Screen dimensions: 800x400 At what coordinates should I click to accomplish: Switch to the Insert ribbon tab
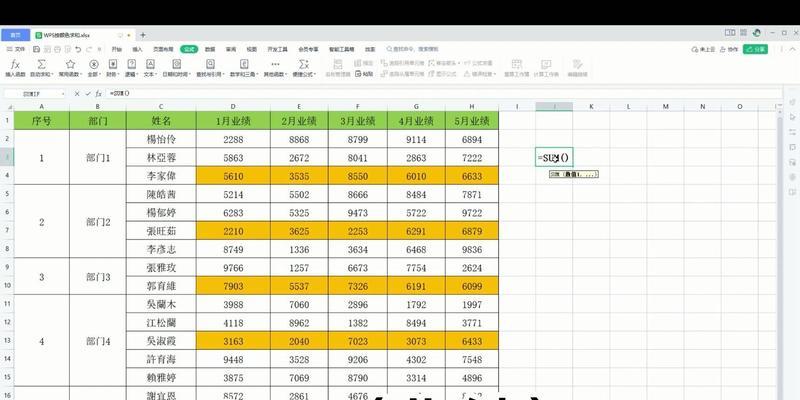coord(138,49)
